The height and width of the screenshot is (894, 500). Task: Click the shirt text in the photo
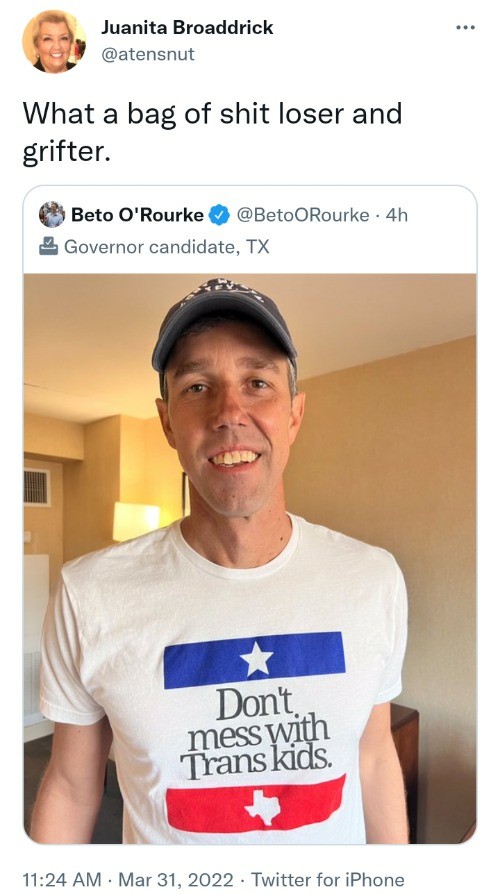pyautogui.click(x=255, y=735)
